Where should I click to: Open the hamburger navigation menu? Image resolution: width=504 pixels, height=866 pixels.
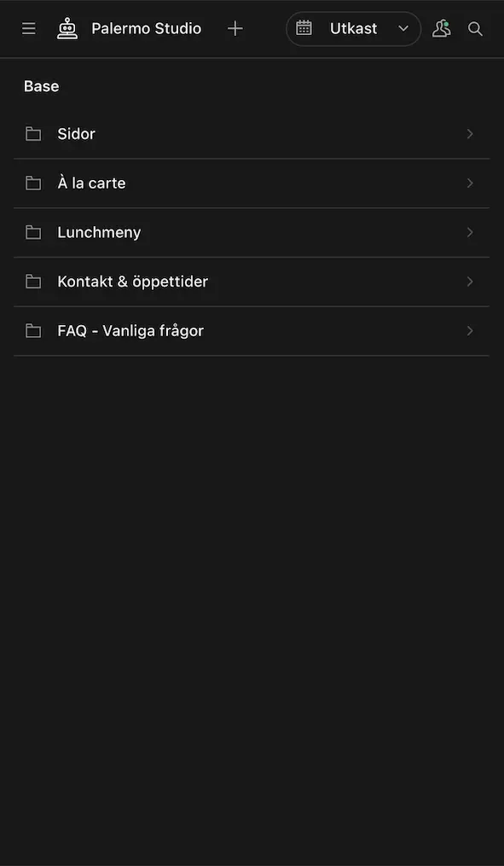28,27
